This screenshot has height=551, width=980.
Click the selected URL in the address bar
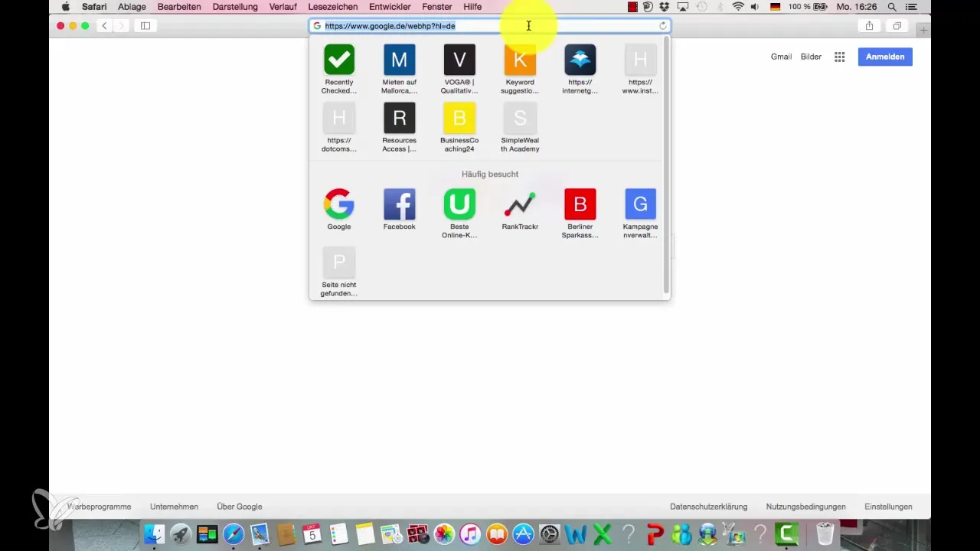pos(390,26)
